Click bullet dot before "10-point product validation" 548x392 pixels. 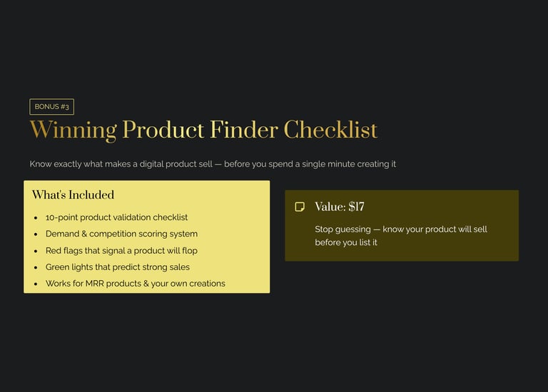pyautogui.click(x=36, y=218)
